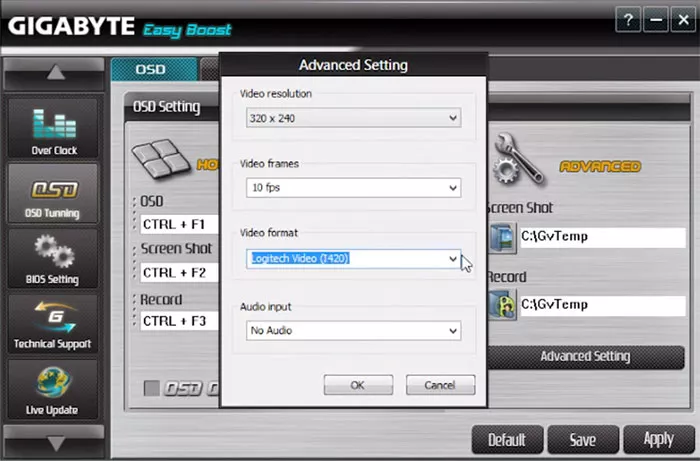
Task: Open Video resolution 320 x 240 dropdown
Action: [353, 118]
